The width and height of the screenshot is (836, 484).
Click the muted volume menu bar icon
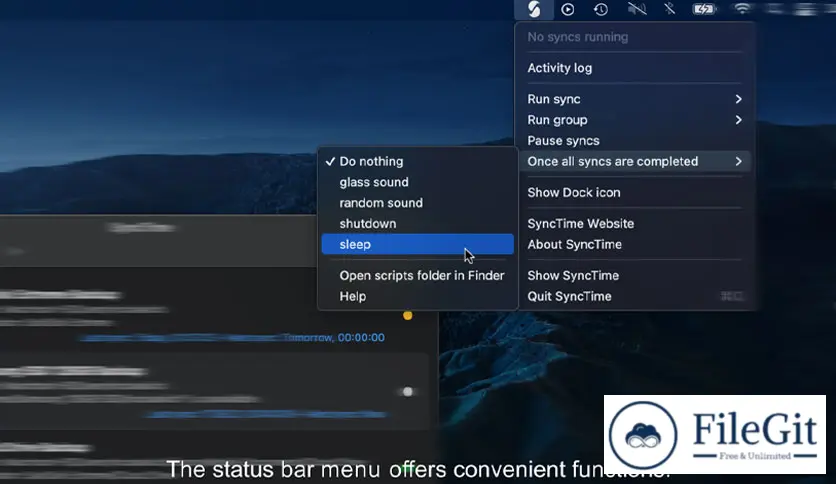637,9
